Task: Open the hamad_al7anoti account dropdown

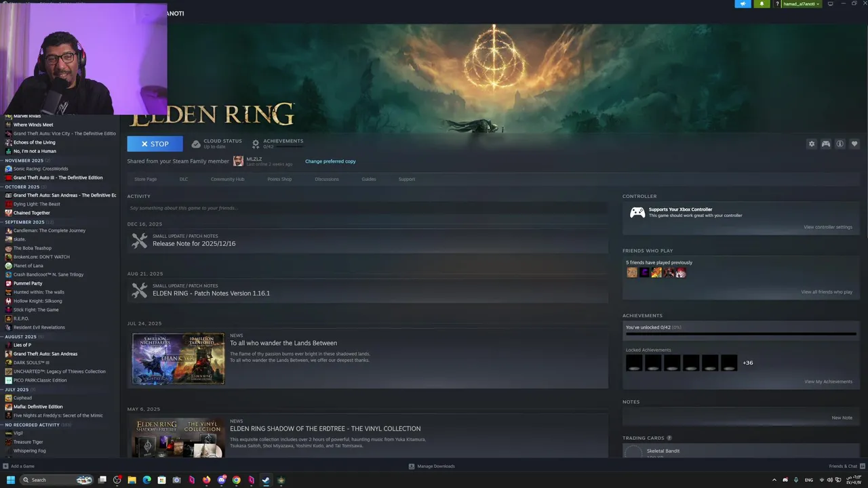Action: tap(801, 4)
